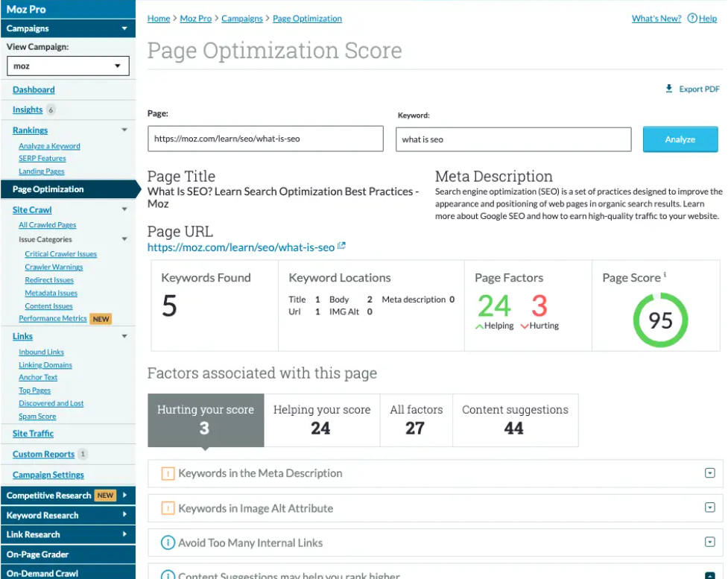The height and width of the screenshot is (579, 728).
Task: Open the moz.com what-is-seo Page URL link
Action: (x=241, y=247)
